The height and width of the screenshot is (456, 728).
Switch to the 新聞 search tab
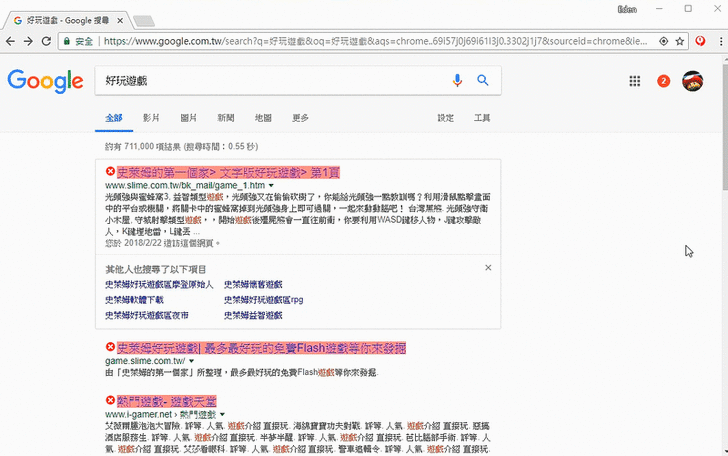(226, 118)
